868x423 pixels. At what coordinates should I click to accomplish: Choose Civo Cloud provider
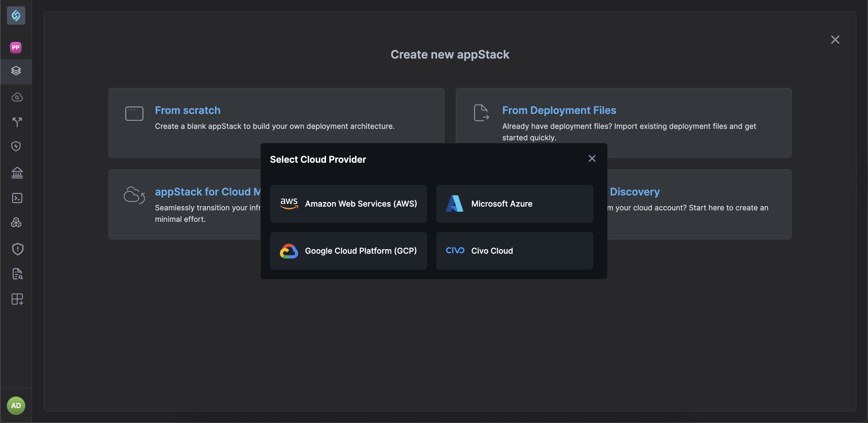point(515,251)
